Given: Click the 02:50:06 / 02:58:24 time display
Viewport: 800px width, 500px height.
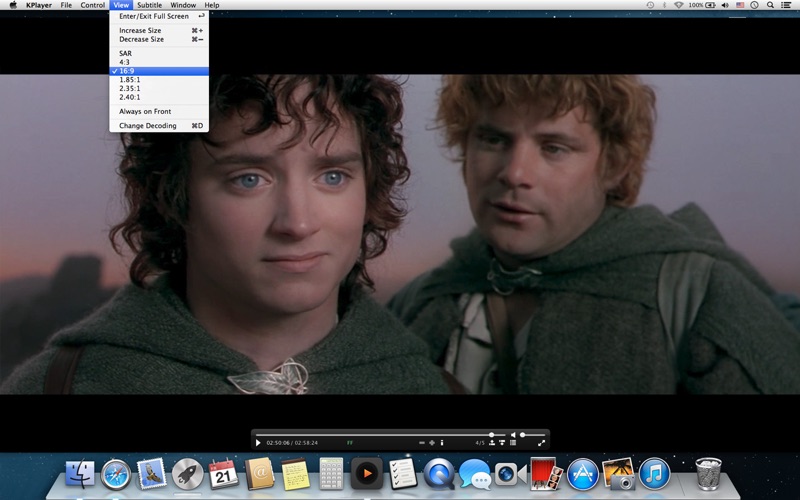Looking at the screenshot, I should [x=292, y=443].
